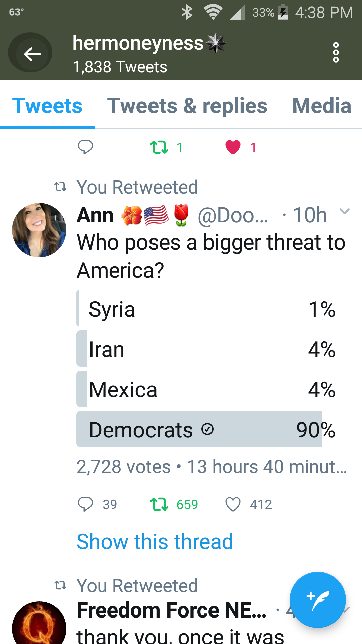Tap the Syria poll option
362x644 pixels.
pyautogui.click(x=206, y=309)
